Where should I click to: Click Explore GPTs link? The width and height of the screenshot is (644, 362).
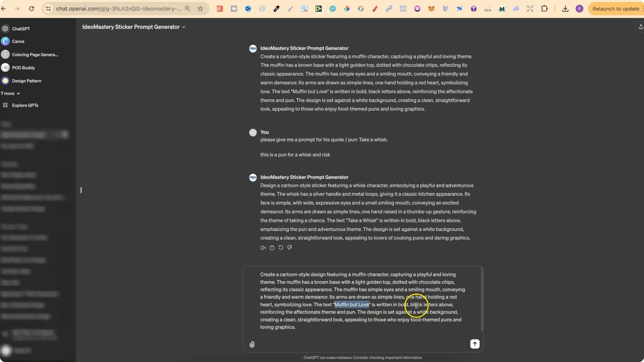pyautogui.click(x=25, y=105)
